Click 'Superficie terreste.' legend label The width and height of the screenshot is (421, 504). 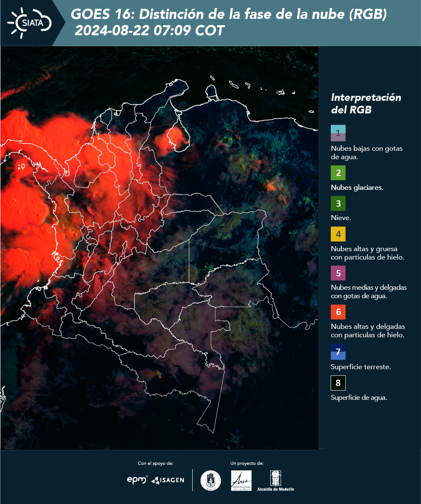pyautogui.click(x=361, y=367)
